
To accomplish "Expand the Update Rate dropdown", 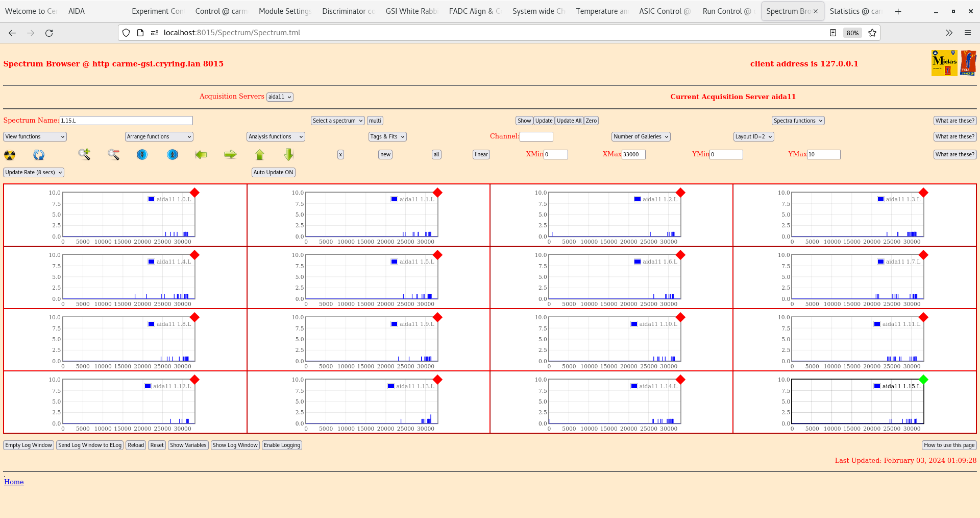I will tap(34, 172).
